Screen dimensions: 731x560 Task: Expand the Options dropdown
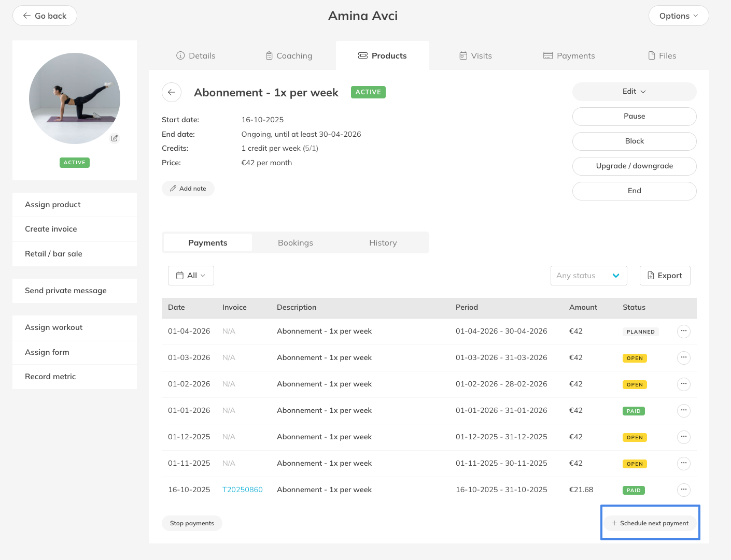(x=678, y=16)
